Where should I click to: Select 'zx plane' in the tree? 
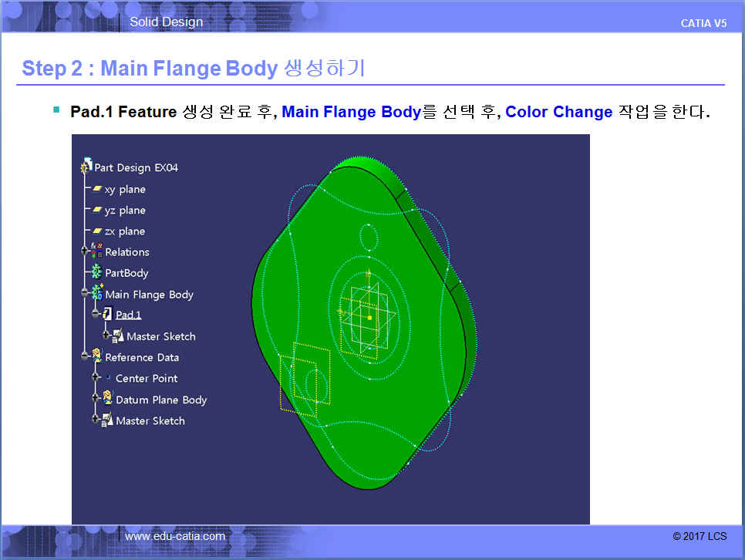point(125,231)
